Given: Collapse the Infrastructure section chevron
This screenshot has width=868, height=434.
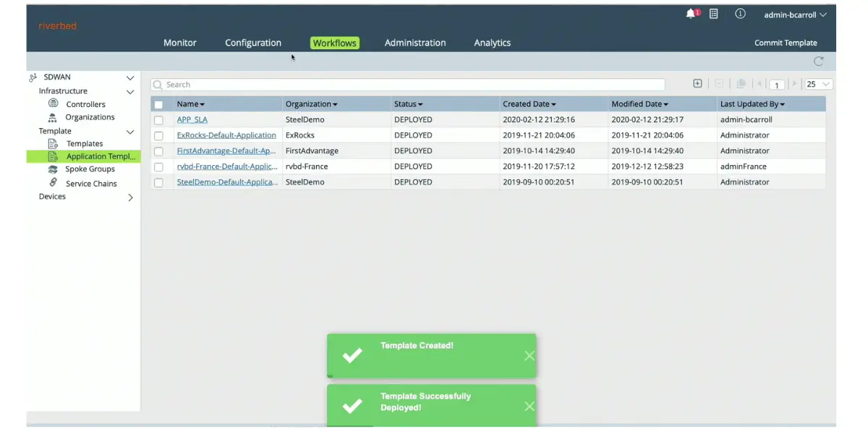Looking at the screenshot, I should tap(130, 92).
